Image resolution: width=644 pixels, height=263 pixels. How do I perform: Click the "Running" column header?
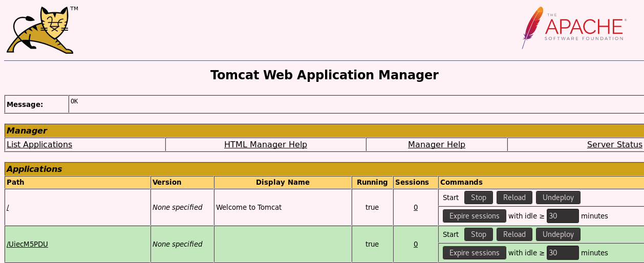point(372,182)
